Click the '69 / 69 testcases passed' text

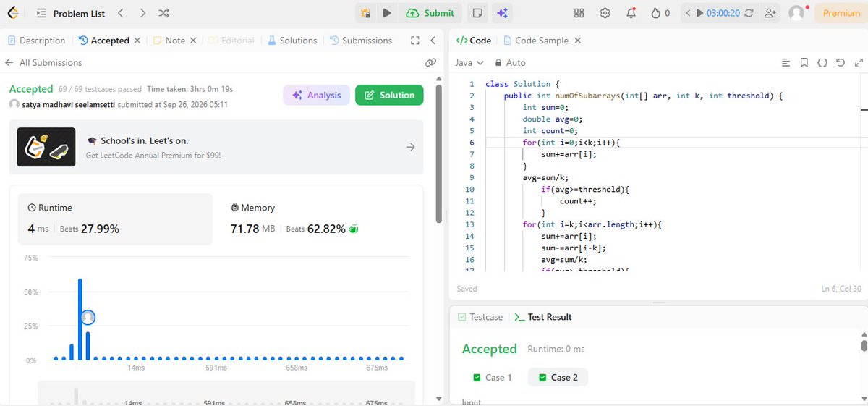tap(100, 89)
